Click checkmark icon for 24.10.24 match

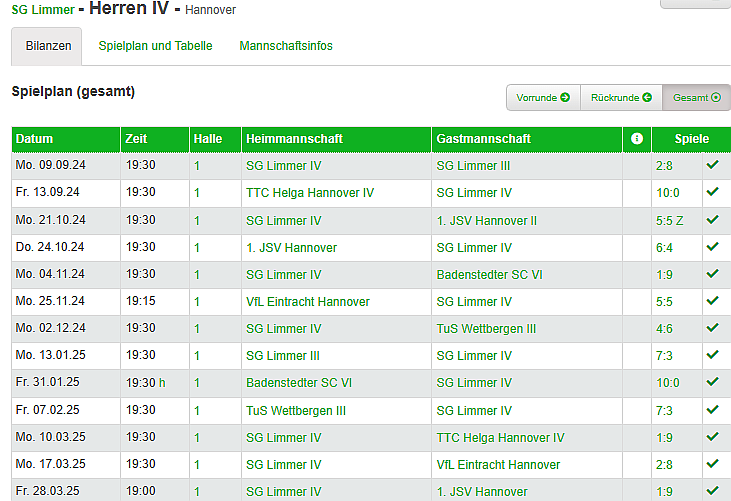point(712,247)
